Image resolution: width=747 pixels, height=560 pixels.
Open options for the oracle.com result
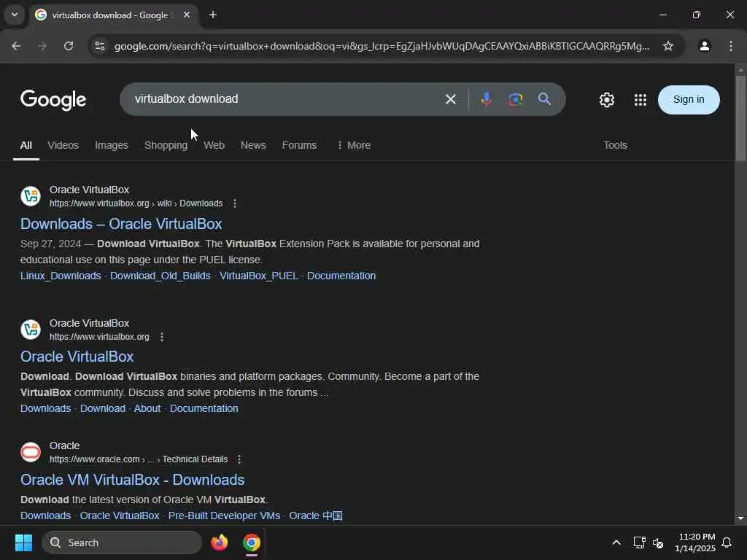239,459
